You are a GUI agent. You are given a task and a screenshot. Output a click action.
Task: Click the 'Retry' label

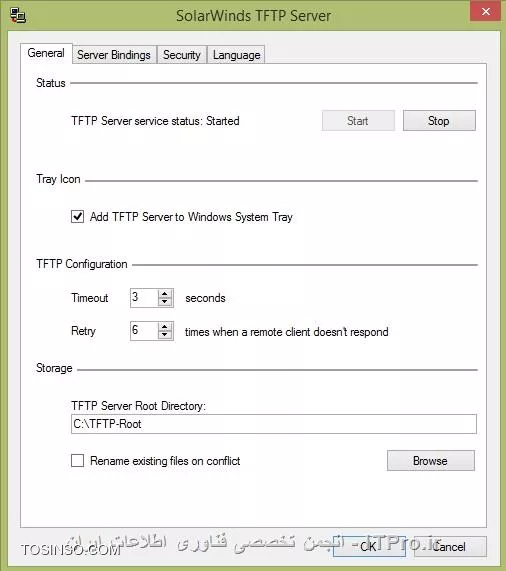point(84,331)
